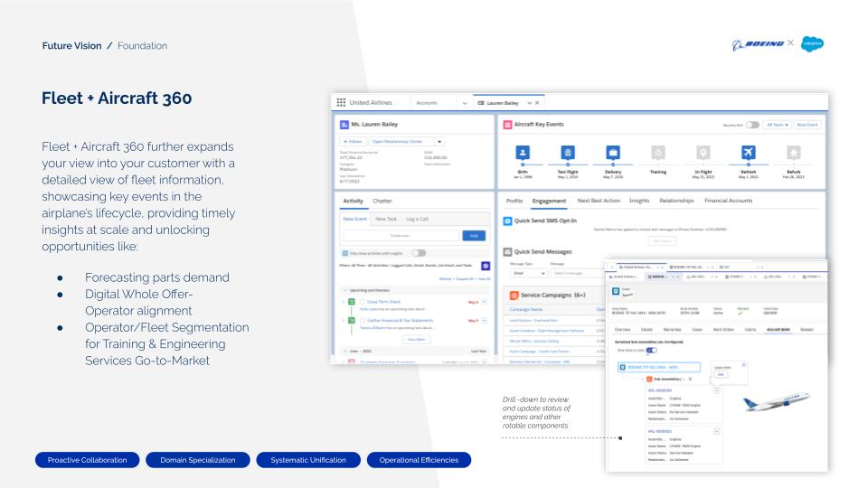
Task: Open activity filter settings gear icon
Action: [486, 266]
